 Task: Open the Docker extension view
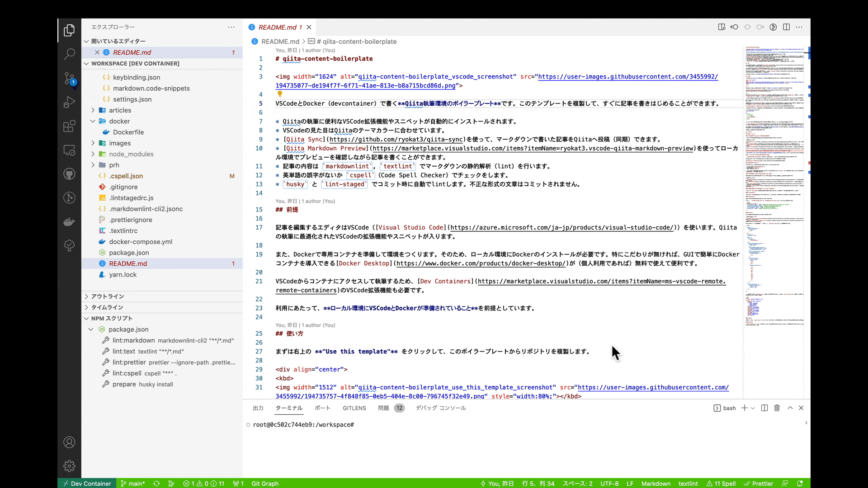click(x=69, y=221)
